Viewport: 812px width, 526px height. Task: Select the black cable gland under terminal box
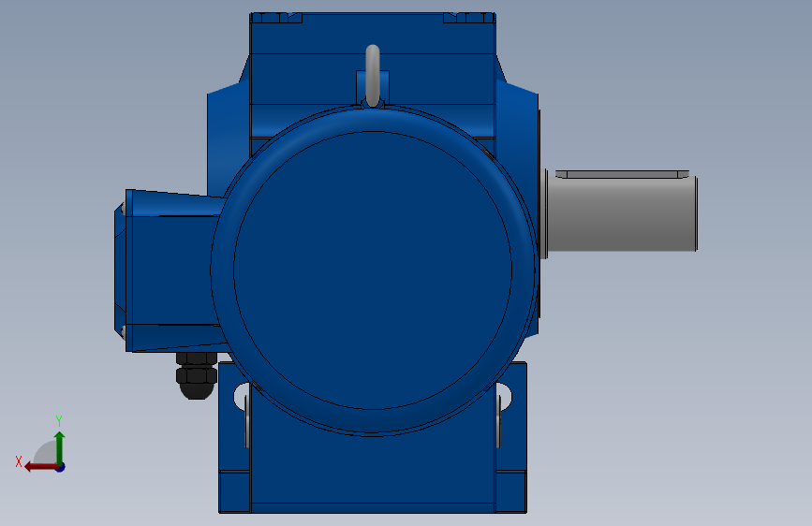tap(197, 375)
